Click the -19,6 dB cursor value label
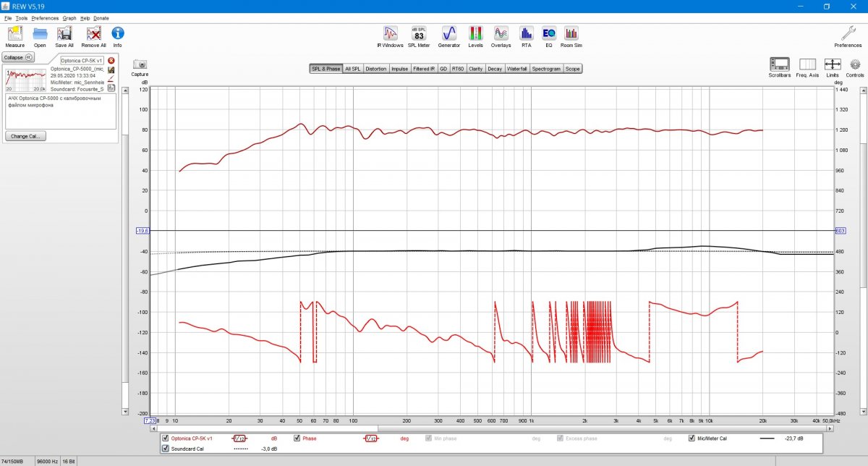This screenshot has height=466, width=868. [142, 231]
